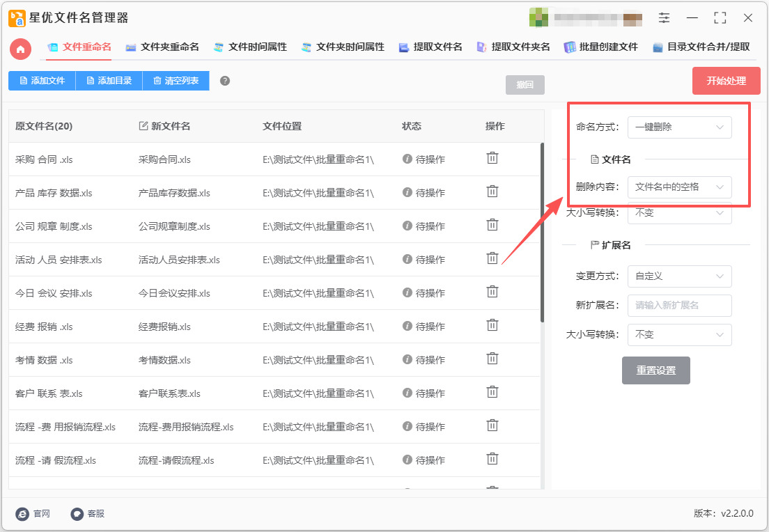Click status info icon for 经费 报销 .xls
769x532 pixels.
(407, 326)
